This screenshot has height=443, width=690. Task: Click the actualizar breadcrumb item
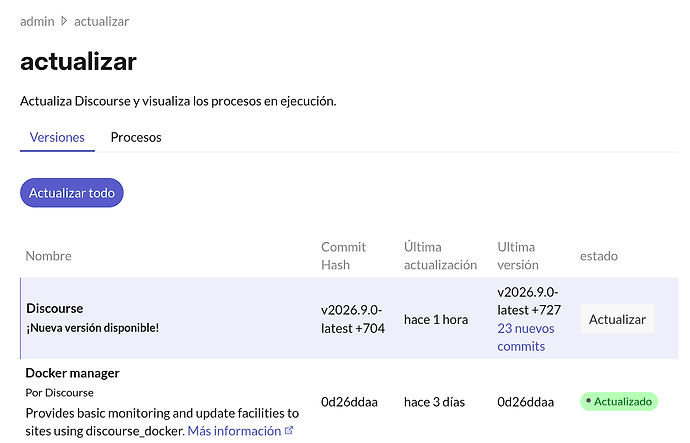pos(102,21)
